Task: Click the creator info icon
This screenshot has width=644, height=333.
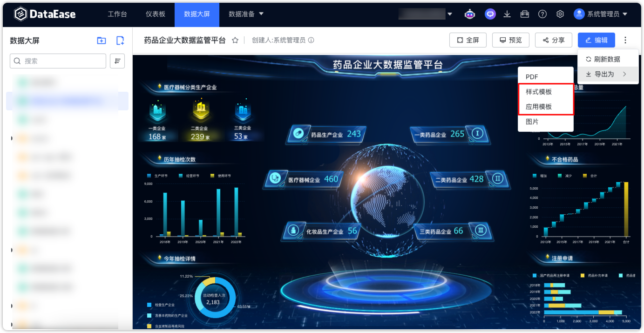Action: click(311, 40)
